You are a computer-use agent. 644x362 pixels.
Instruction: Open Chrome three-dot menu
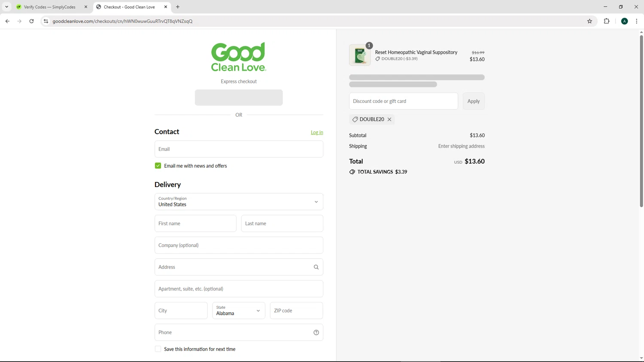pos(637,21)
